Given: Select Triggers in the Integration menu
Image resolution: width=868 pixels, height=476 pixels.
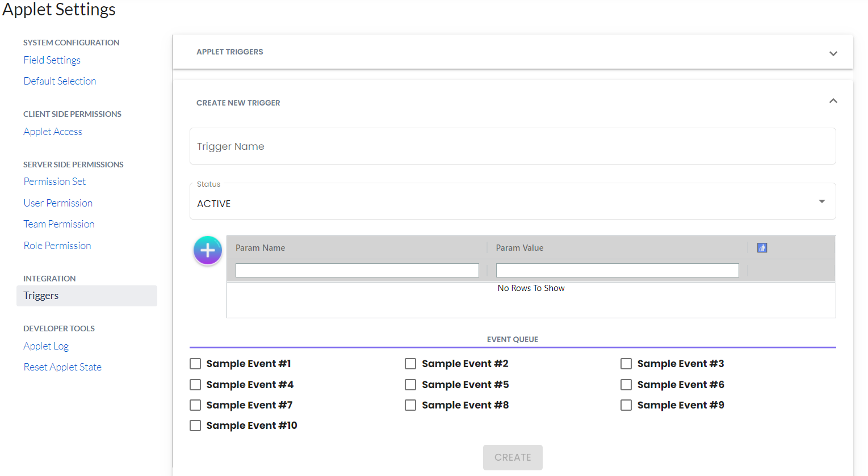Looking at the screenshot, I should [x=41, y=296].
